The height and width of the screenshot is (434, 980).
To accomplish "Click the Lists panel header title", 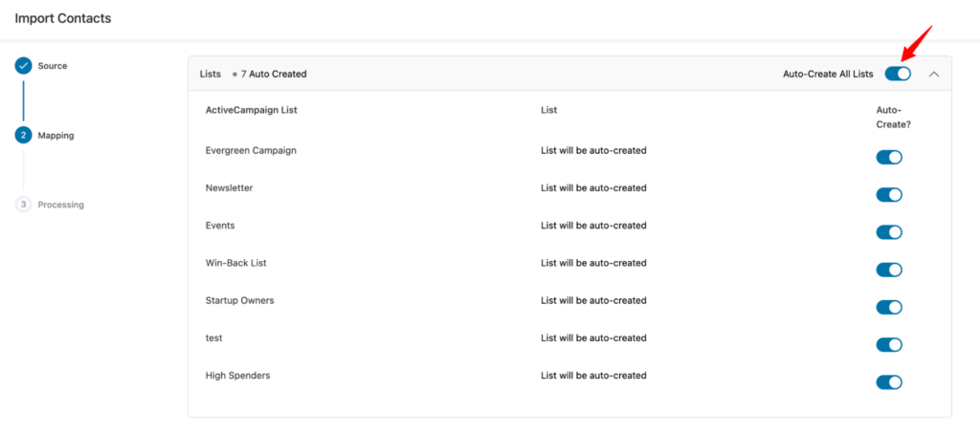I will click(x=210, y=74).
